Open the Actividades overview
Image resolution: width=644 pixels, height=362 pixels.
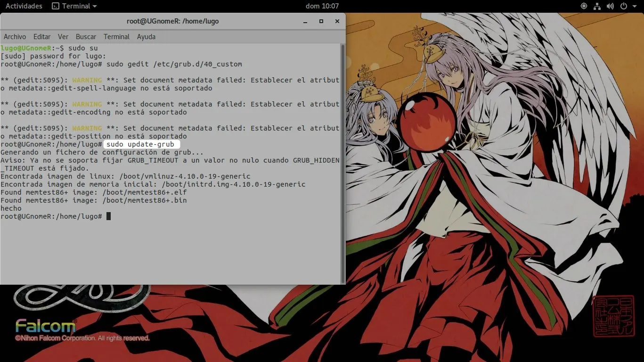pos(24,6)
